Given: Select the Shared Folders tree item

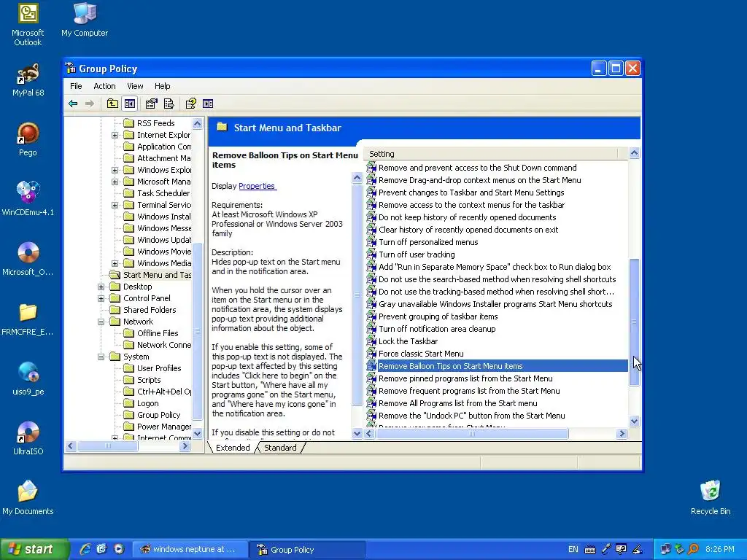Looking at the screenshot, I should click(150, 310).
